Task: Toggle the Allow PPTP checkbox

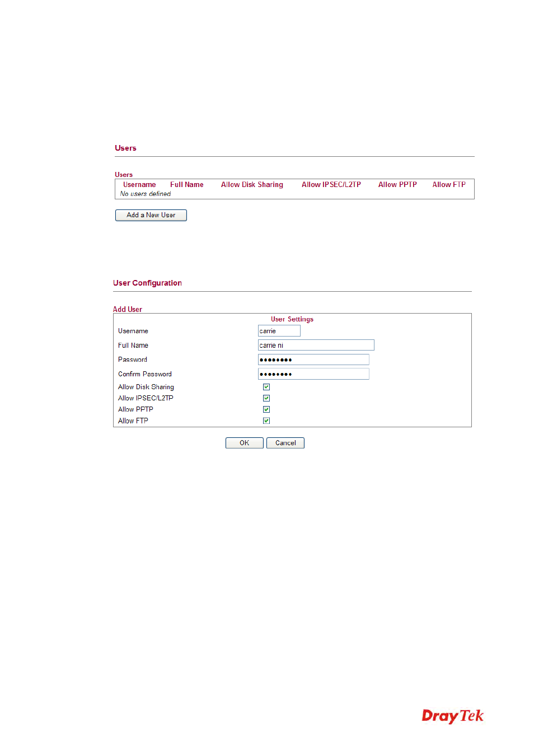Action: coord(266,409)
